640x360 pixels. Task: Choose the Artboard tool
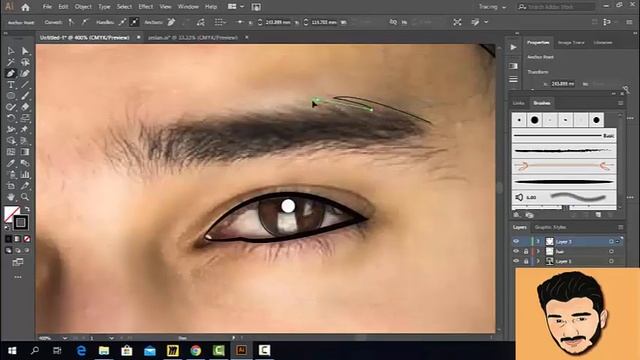[11, 186]
